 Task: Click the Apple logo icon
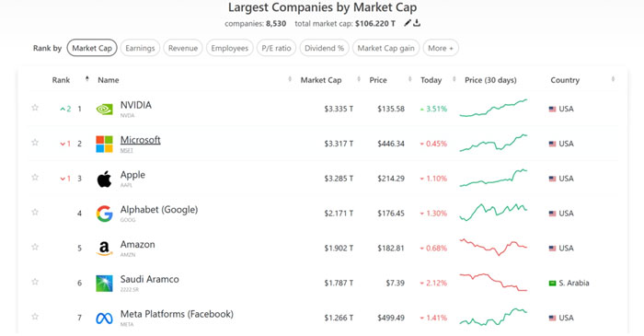click(104, 179)
